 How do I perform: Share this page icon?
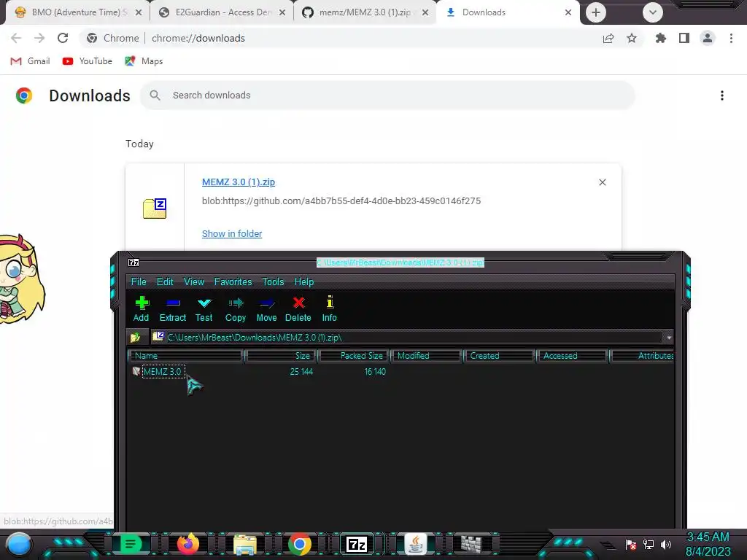(x=608, y=38)
